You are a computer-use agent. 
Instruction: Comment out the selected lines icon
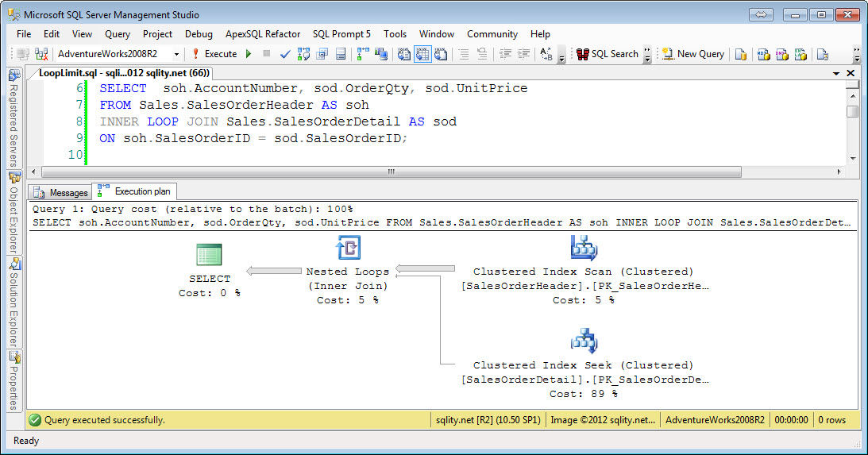tap(464, 54)
